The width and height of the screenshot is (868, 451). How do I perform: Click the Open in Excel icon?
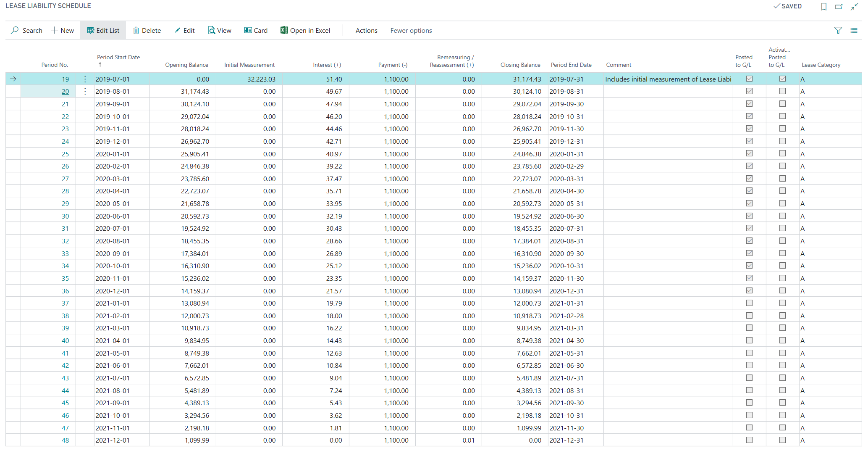(x=284, y=30)
